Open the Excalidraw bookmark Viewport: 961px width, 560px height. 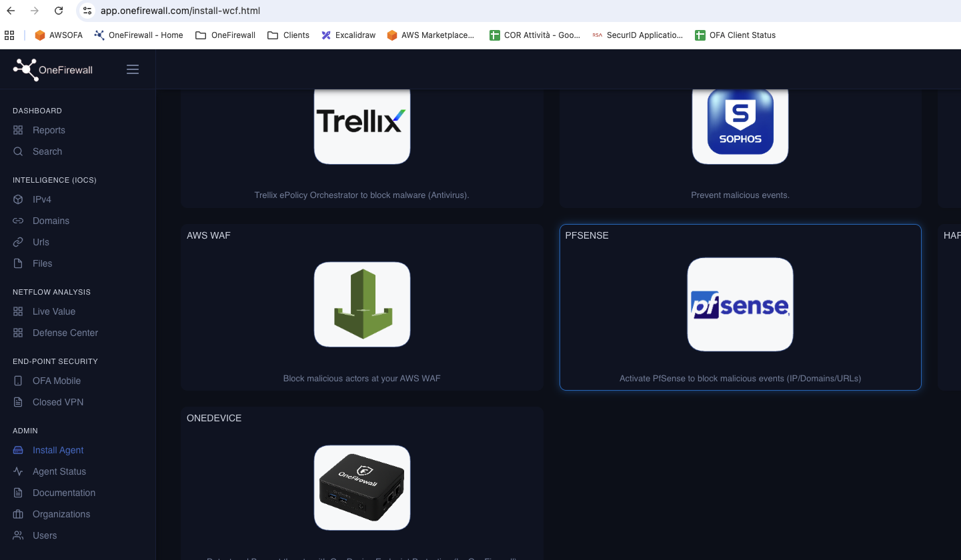tap(348, 35)
